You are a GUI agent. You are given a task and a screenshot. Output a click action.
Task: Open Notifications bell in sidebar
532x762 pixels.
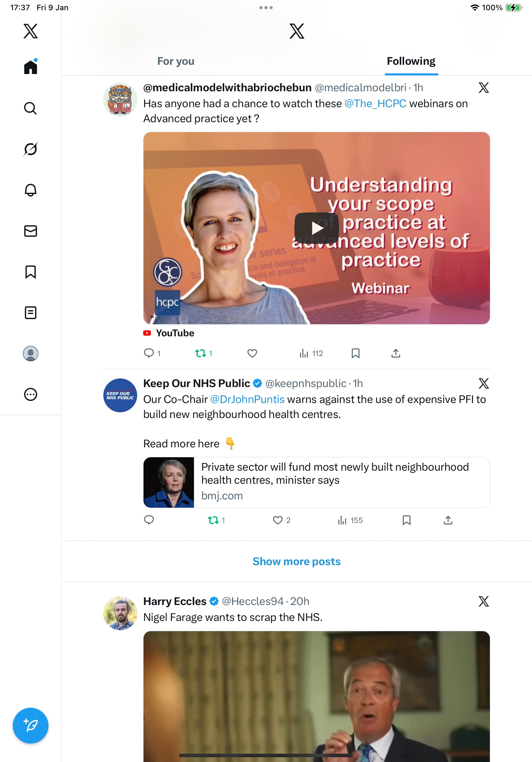coord(31,190)
